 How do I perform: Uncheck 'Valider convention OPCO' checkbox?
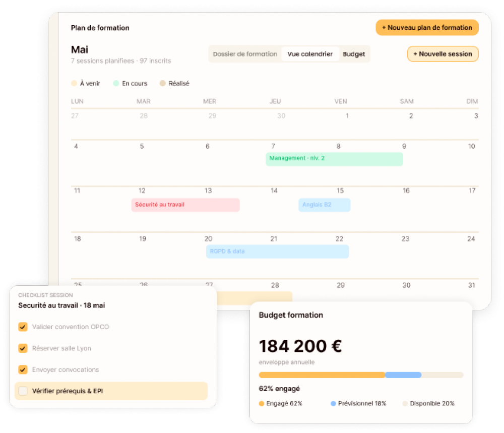23,327
